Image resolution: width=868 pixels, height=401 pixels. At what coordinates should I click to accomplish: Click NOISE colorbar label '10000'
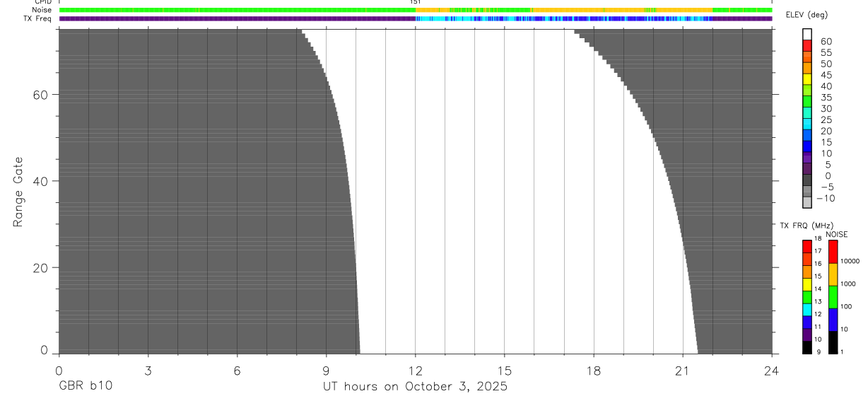click(850, 261)
